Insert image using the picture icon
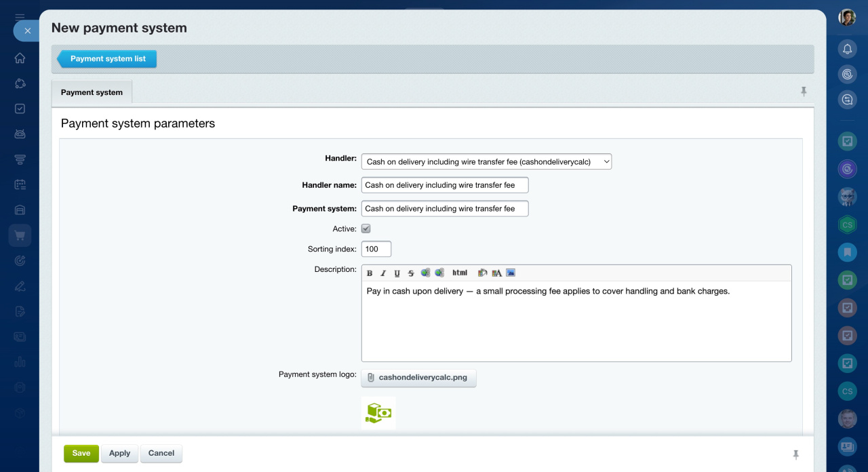Image resolution: width=868 pixels, height=472 pixels. 511,273
